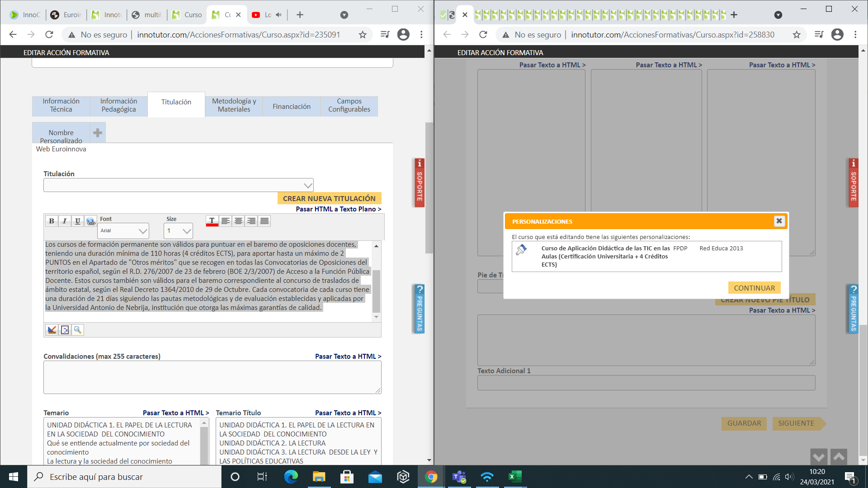
Task: Expand the Titulación dropdown
Action: tap(178, 185)
